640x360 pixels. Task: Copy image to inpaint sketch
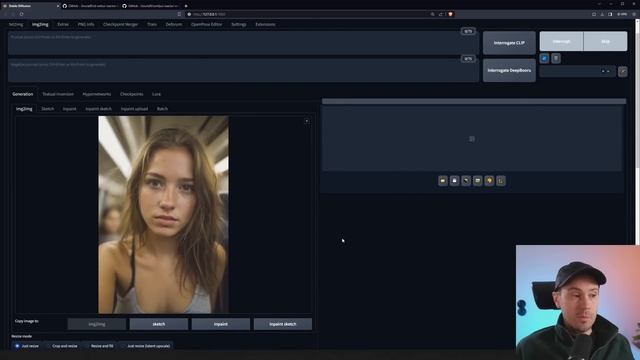(283, 324)
